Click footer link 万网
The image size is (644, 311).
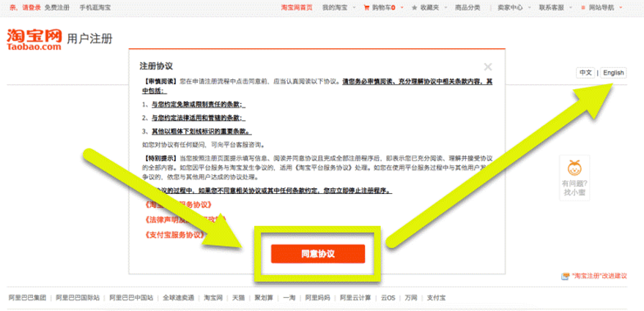coord(411,298)
